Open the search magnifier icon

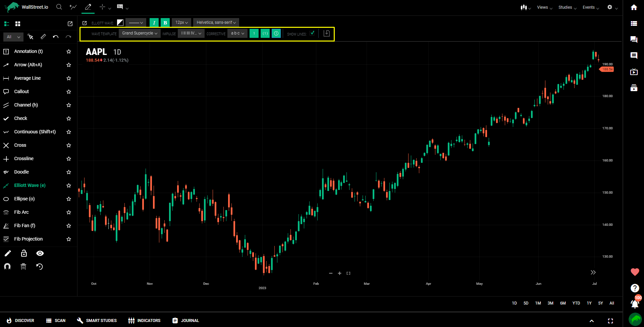click(x=59, y=7)
